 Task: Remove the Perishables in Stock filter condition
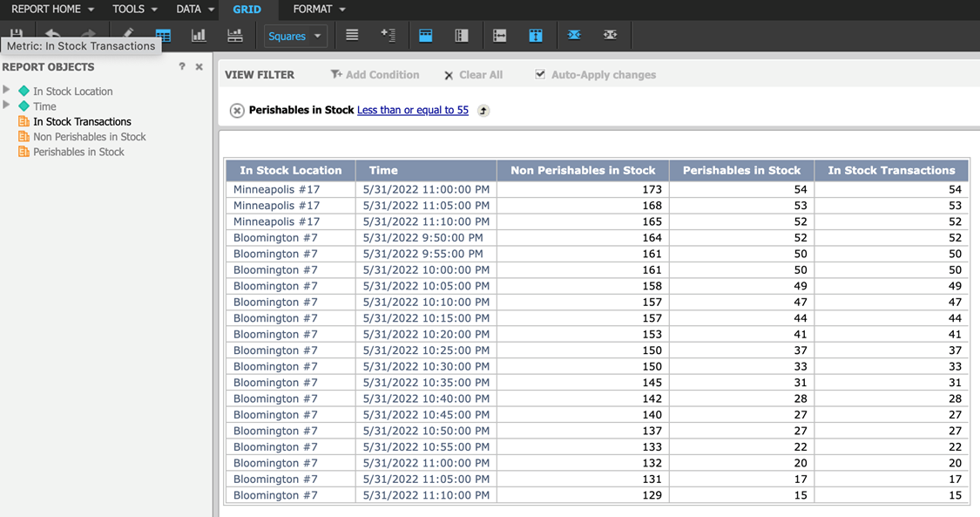click(237, 111)
